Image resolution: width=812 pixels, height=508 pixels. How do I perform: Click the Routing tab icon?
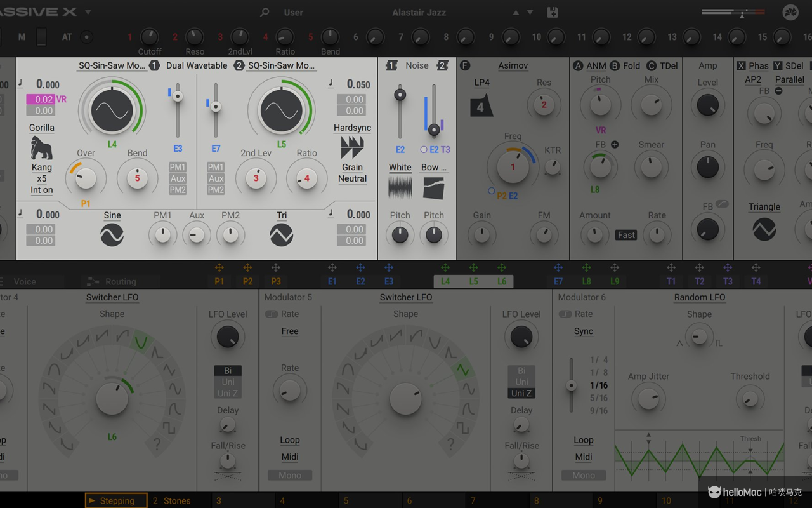(x=93, y=281)
